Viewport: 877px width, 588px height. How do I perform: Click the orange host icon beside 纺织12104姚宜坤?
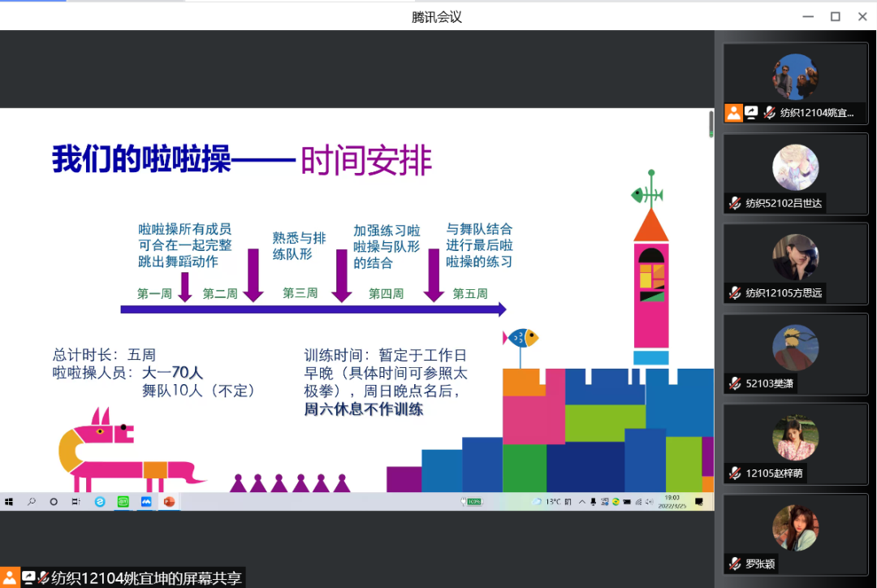click(734, 114)
